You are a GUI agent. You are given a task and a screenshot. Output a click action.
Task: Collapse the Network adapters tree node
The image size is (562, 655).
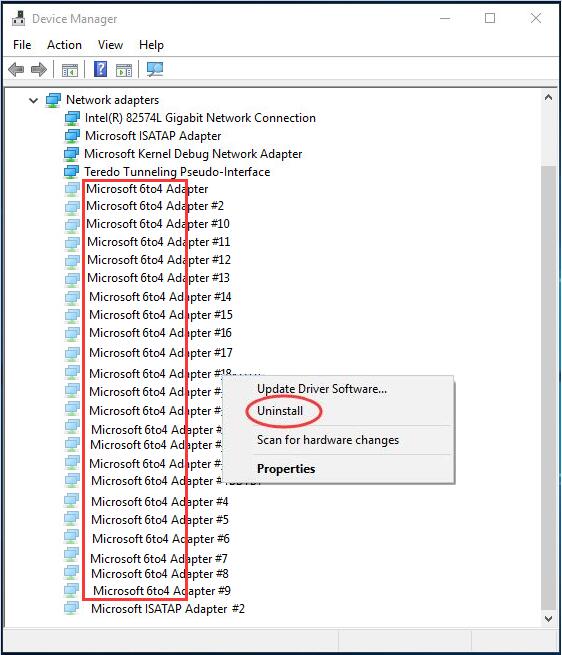click(x=34, y=100)
